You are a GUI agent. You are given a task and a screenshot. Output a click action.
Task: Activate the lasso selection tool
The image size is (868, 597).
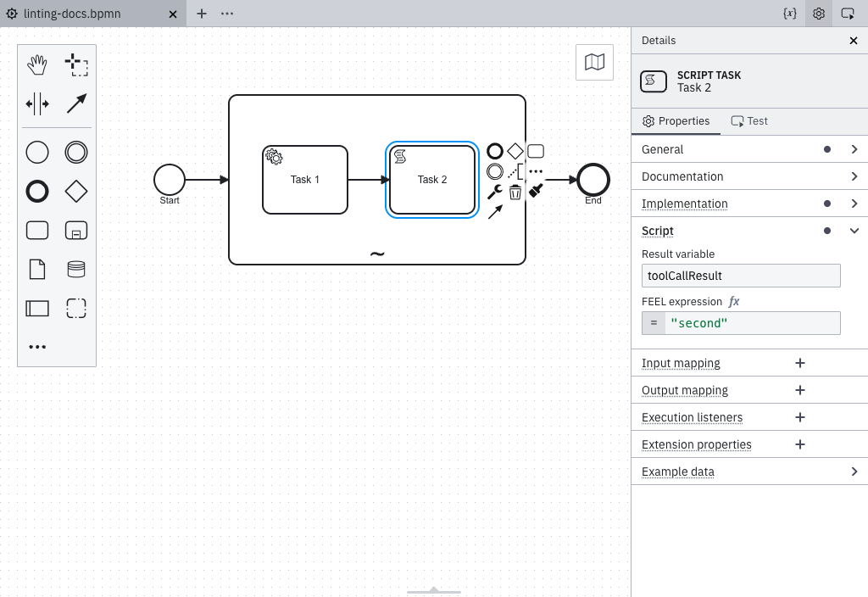(x=76, y=64)
